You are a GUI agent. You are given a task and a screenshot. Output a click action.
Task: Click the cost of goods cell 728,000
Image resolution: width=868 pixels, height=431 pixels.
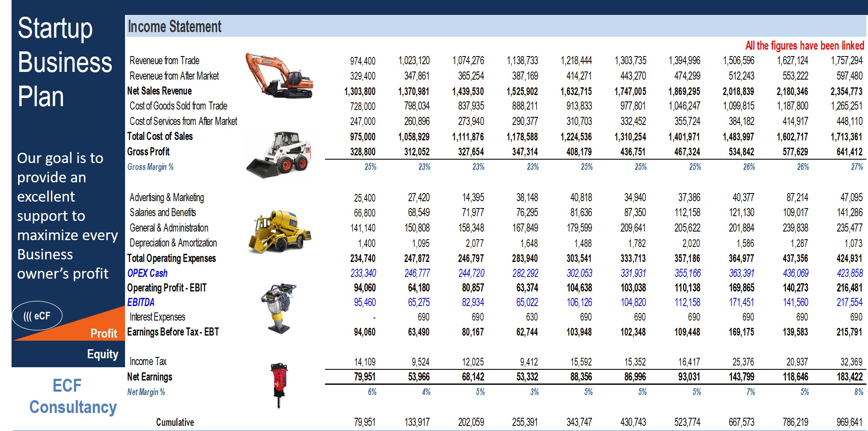(363, 106)
